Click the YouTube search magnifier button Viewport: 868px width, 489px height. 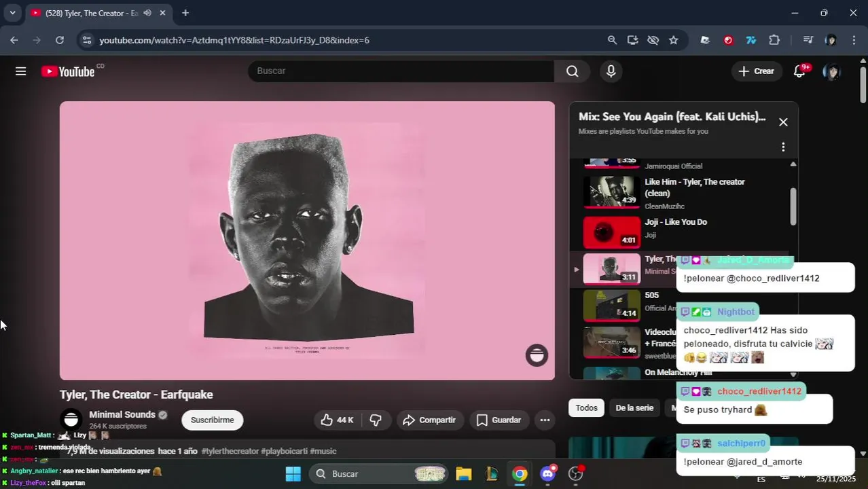click(x=572, y=71)
